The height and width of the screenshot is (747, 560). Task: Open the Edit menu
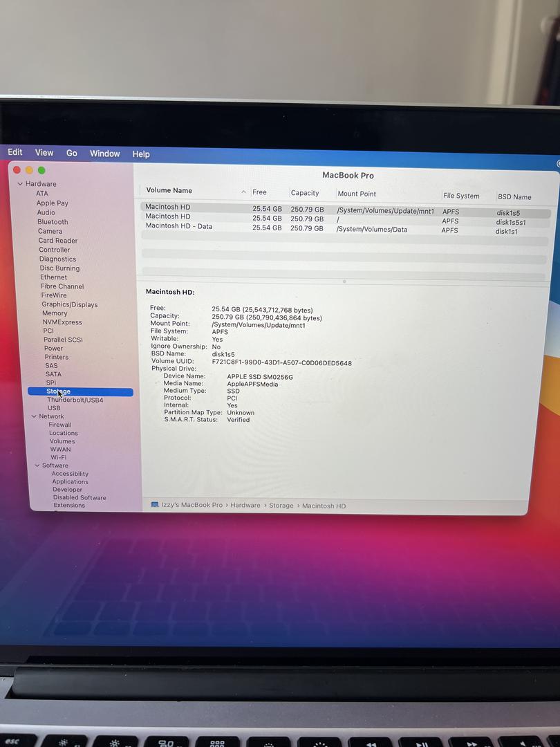15,152
